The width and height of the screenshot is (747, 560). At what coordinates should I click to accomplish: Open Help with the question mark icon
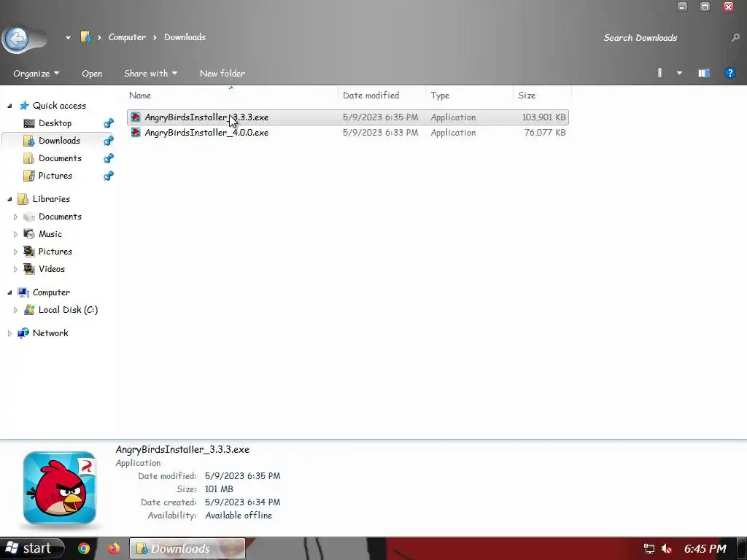coord(729,73)
